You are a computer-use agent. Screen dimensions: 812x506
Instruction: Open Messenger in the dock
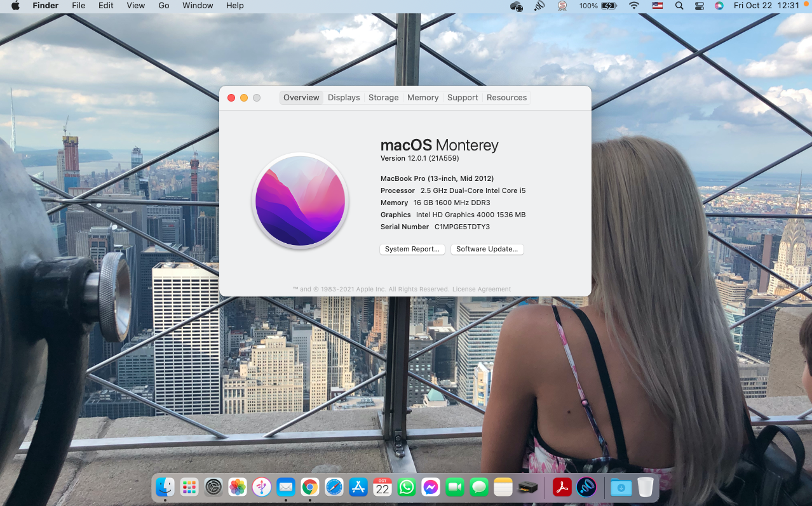tap(431, 487)
